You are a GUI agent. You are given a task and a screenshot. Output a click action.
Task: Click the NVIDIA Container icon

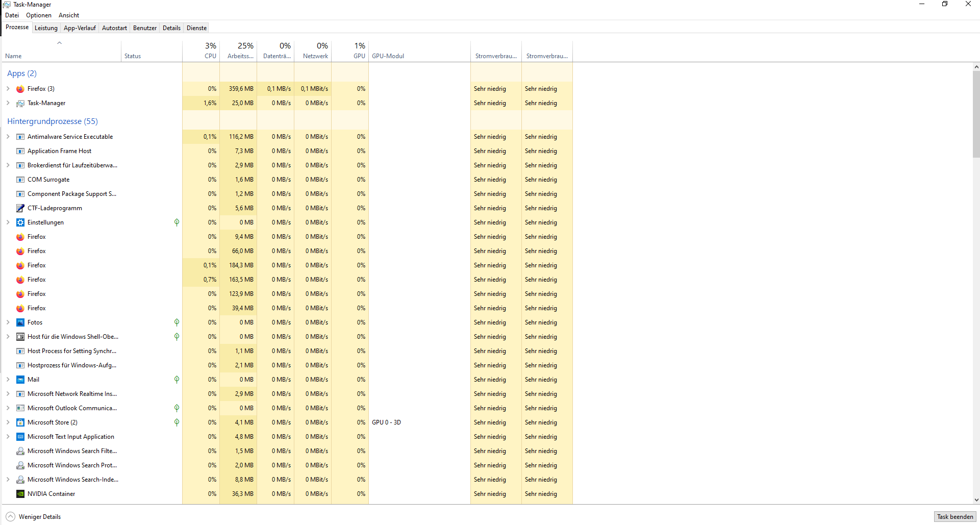[x=20, y=493]
